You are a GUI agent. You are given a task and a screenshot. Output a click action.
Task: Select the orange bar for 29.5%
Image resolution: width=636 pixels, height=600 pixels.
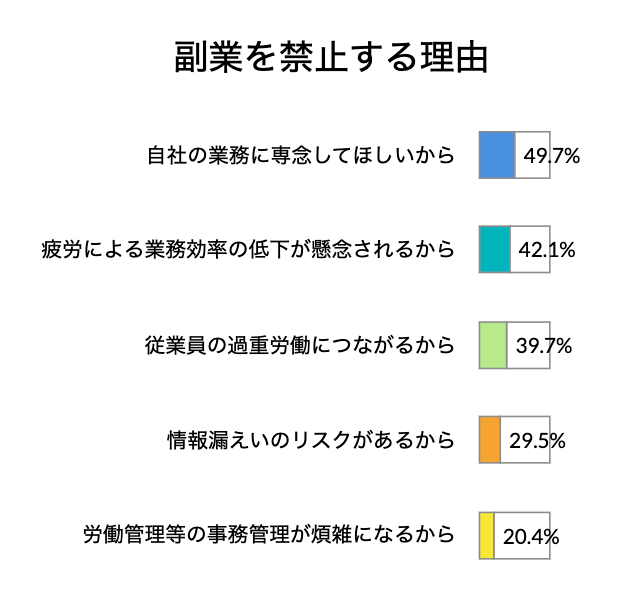tap(490, 440)
